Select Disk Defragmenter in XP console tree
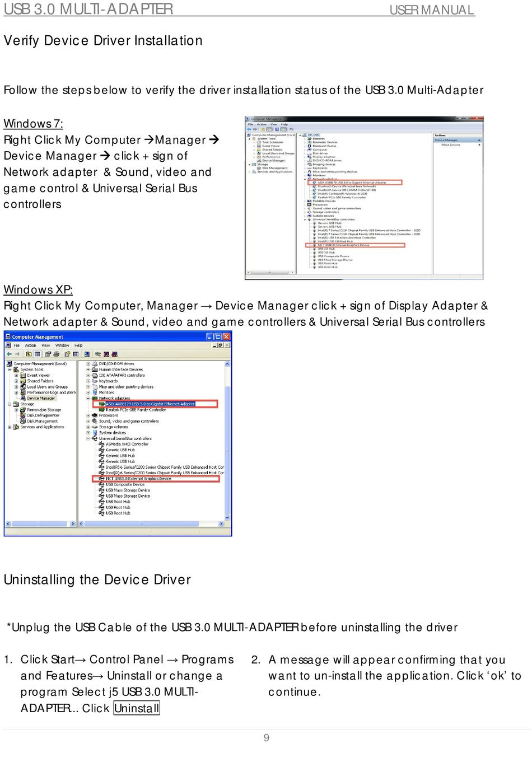532x767 pixels. pyautogui.click(x=43, y=415)
